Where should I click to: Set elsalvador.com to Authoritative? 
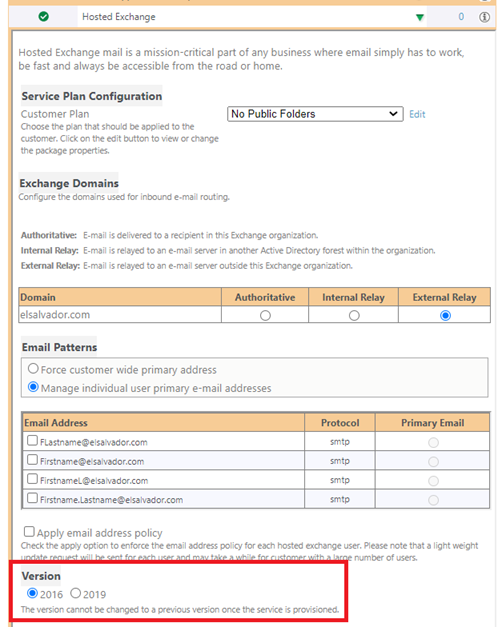[x=265, y=315]
